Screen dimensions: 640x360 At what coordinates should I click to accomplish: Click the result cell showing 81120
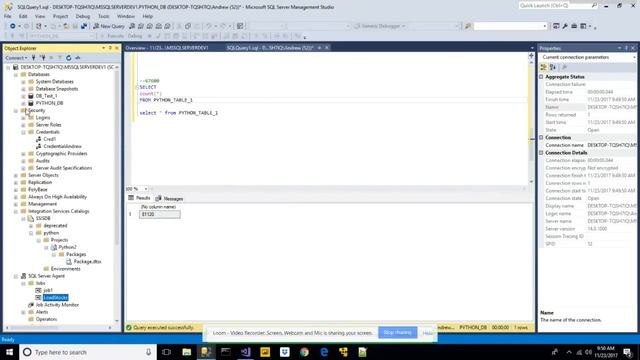pos(160,214)
